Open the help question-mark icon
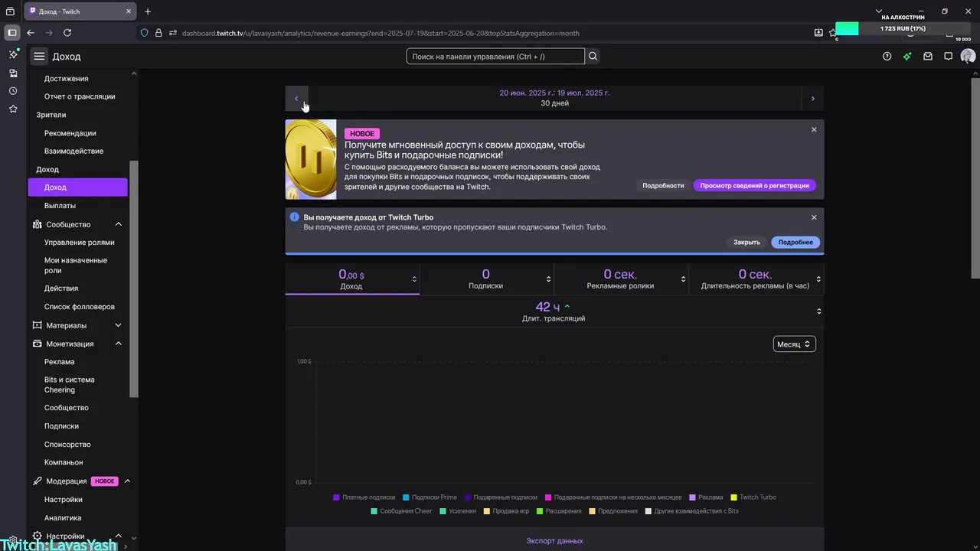Viewport: 980px width, 551px height. [x=887, y=56]
